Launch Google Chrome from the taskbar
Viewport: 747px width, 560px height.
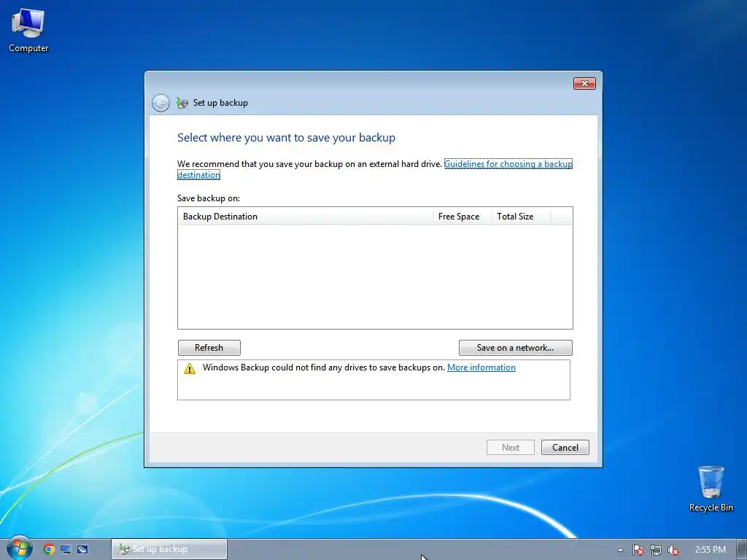click(49, 549)
